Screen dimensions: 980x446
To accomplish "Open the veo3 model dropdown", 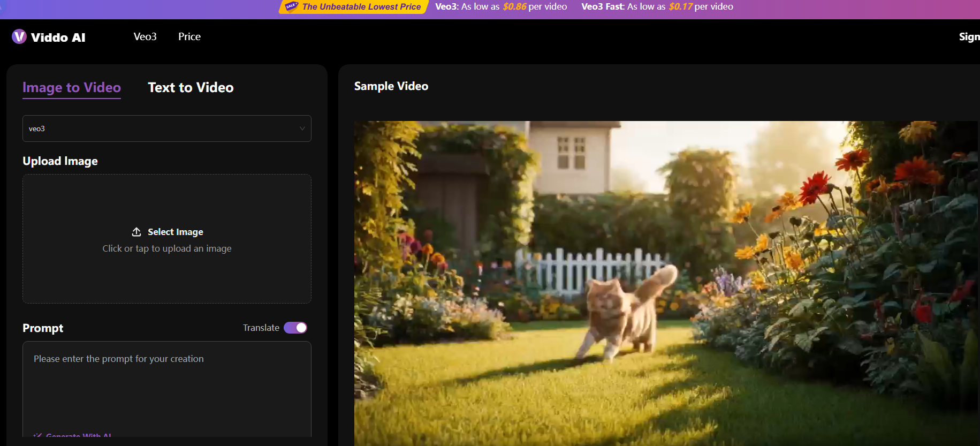I will coord(167,128).
